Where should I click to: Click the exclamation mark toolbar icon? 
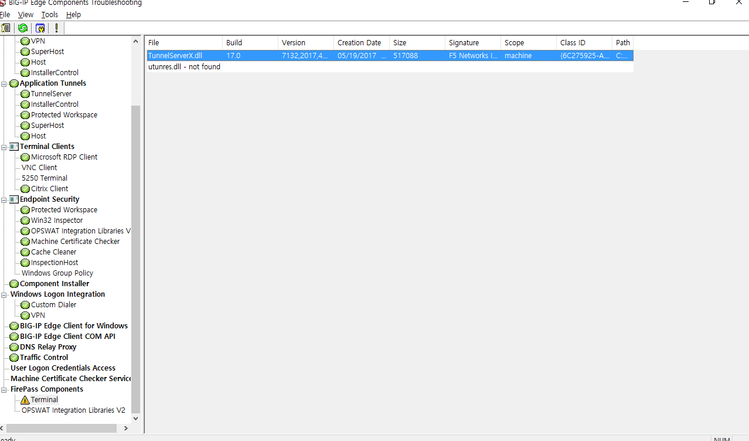click(x=56, y=28)
